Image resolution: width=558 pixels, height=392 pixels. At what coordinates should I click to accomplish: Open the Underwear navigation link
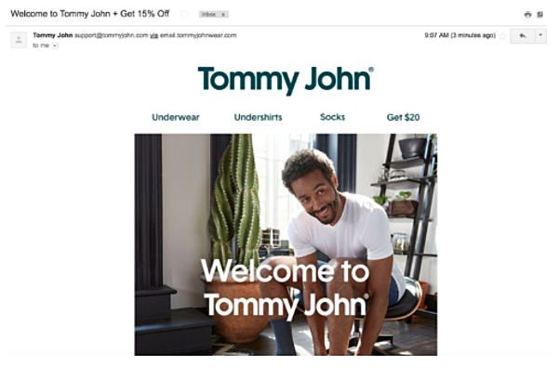(176, 117)
